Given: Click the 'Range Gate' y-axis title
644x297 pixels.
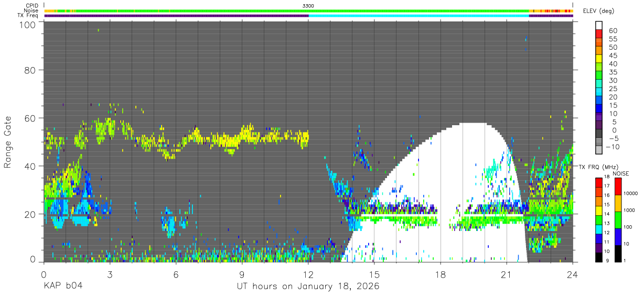Looking at the screenshot, I should (8, 142).
